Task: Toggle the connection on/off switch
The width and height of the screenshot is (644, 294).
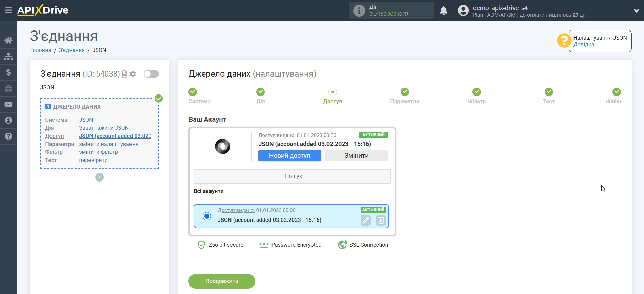Action: pos(151,74)
